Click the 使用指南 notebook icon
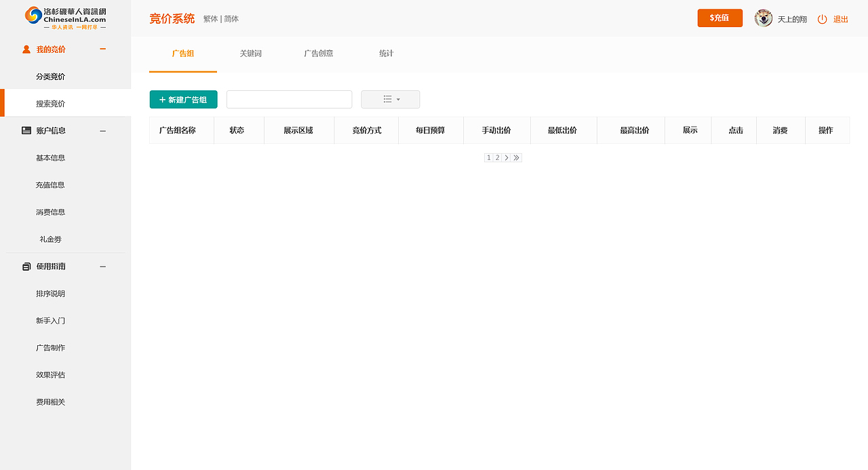 (x=26, y=266)
